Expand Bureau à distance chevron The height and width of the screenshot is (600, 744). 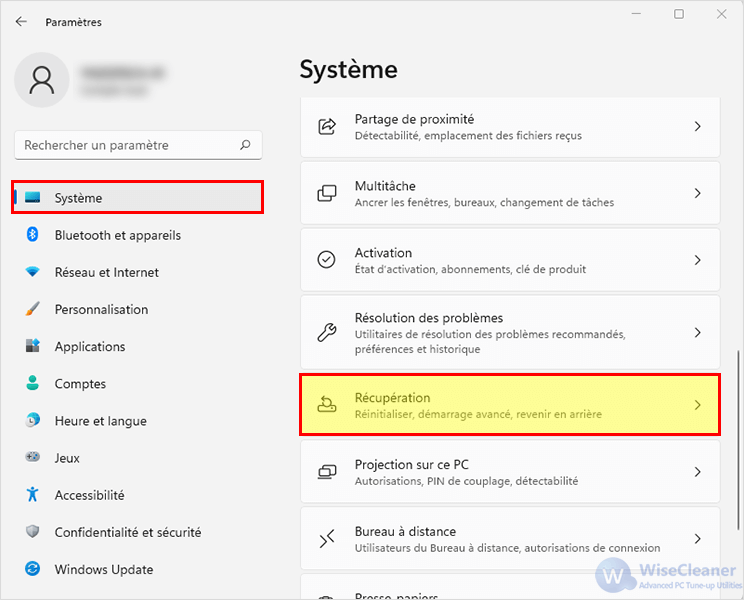(698, 539)
